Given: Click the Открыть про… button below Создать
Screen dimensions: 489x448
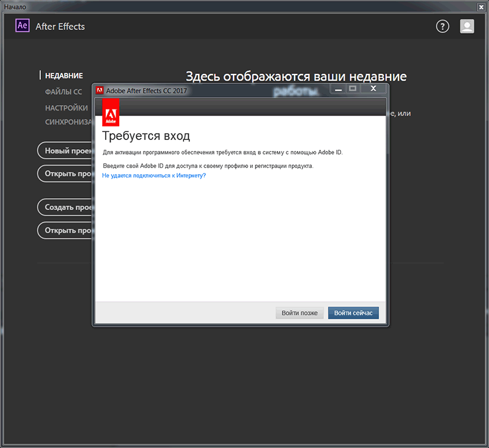Looking at the screenshot, I should 65,230.
